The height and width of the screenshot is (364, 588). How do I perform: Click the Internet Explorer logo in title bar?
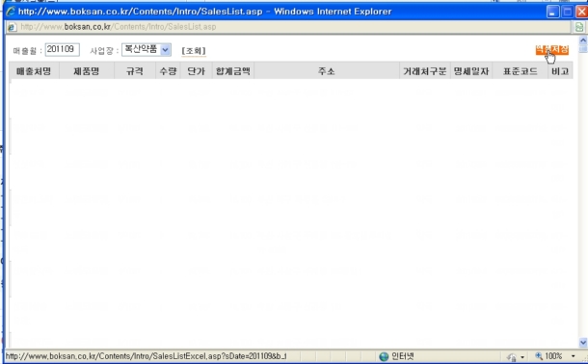(11, 12)
